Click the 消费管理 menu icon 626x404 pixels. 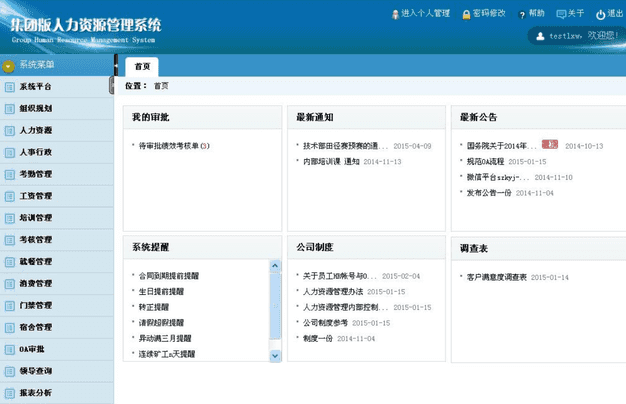[10, 284]
